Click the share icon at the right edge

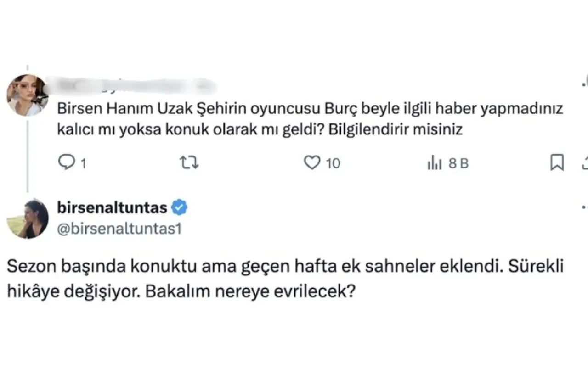click(x=584, y=162)
